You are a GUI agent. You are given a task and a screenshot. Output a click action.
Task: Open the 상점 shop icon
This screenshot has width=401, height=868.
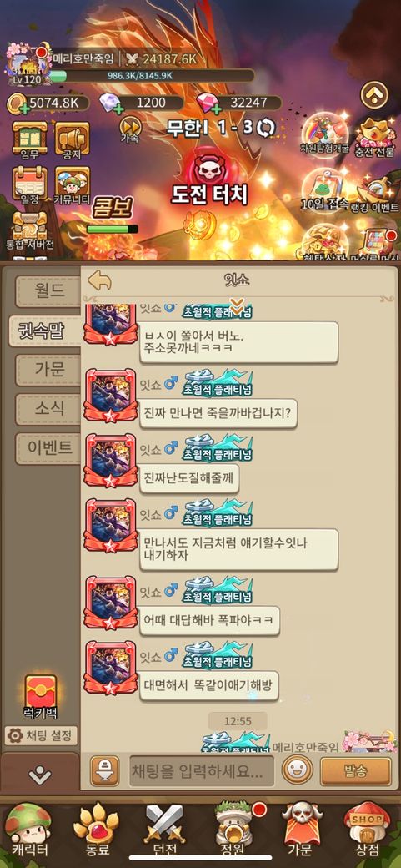[365, 831]
